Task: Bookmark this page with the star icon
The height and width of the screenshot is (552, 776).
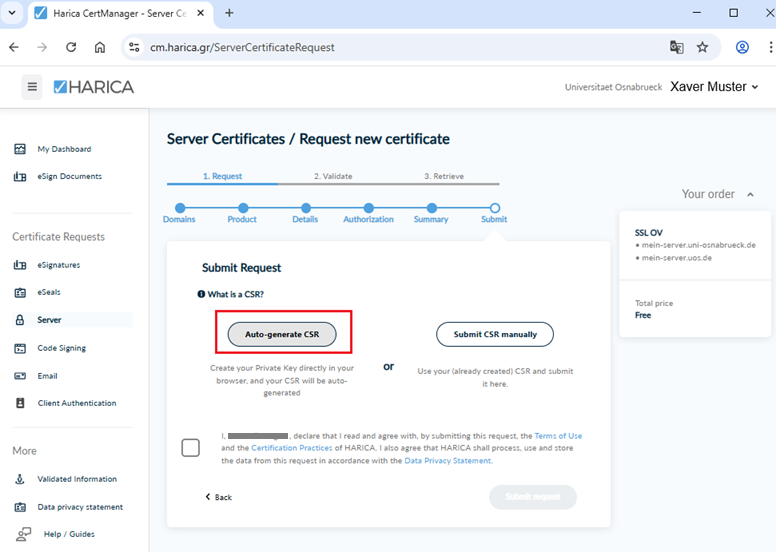Action: point(702,48)
